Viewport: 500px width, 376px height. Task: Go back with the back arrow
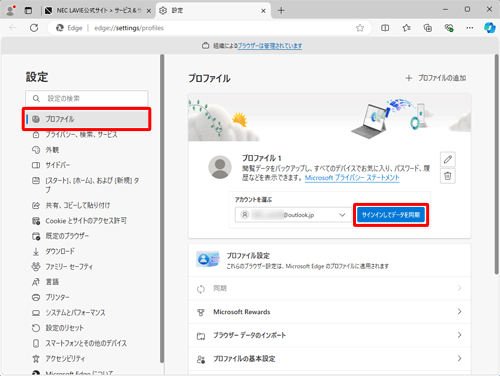(x=13, y=28)
